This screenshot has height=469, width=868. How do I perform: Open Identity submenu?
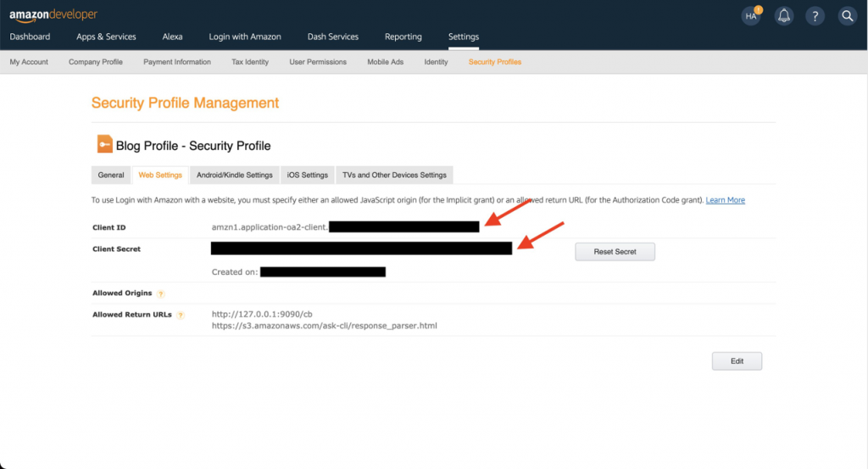pyautogui.click(x=437, y=62)
